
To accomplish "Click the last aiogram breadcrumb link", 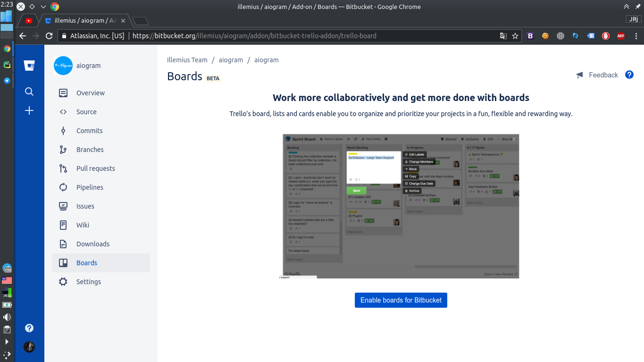I will point(267,60).
